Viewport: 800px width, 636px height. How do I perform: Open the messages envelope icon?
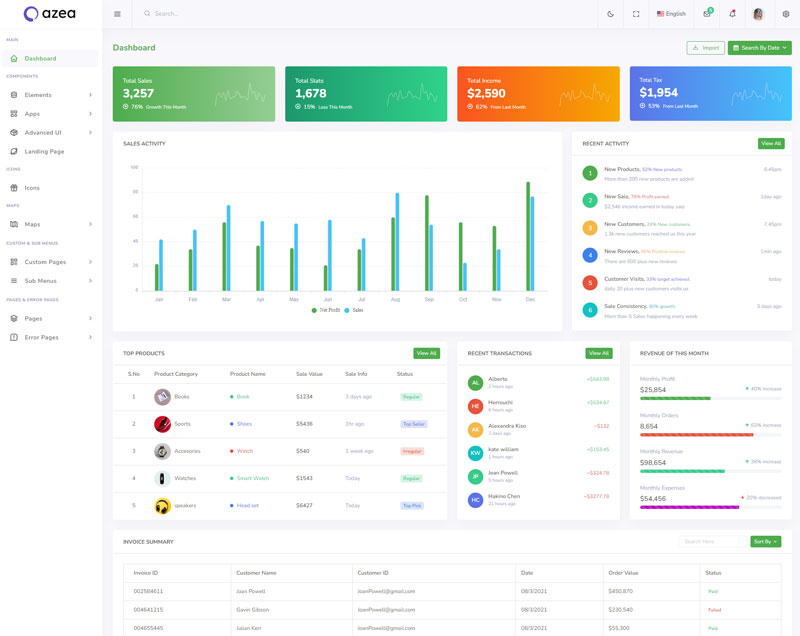[x=707, y=14]
